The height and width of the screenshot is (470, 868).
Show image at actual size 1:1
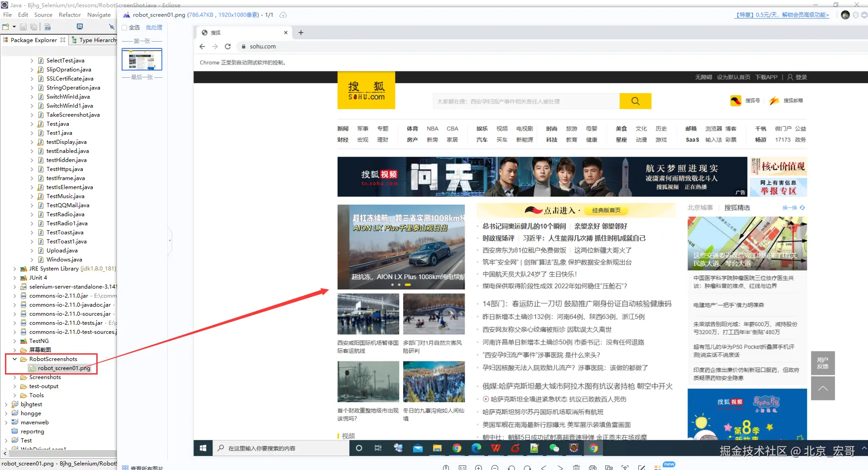point(462,467)
